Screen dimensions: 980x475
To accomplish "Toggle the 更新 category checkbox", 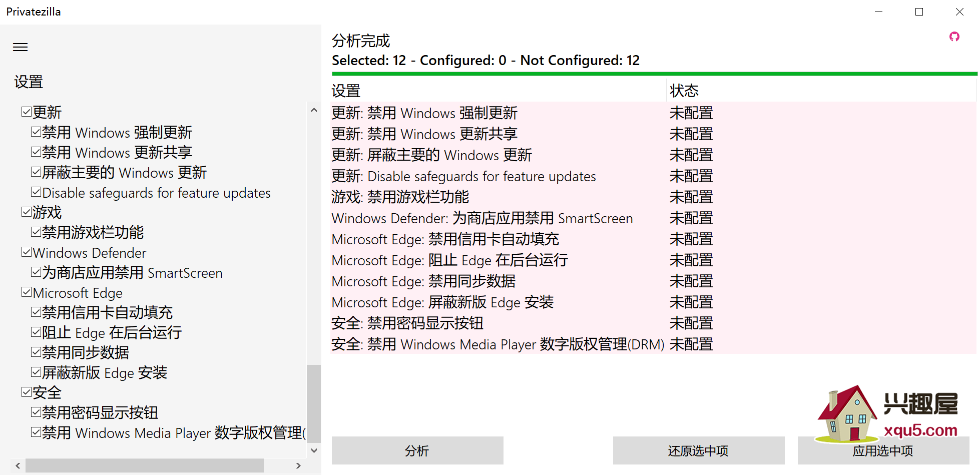I will click(x=27, y=112).
